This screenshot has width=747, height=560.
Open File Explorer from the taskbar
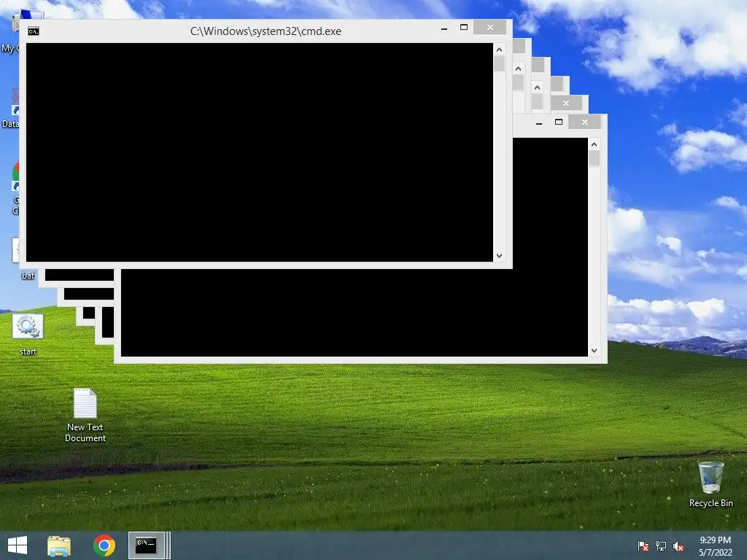coord(59,545)
